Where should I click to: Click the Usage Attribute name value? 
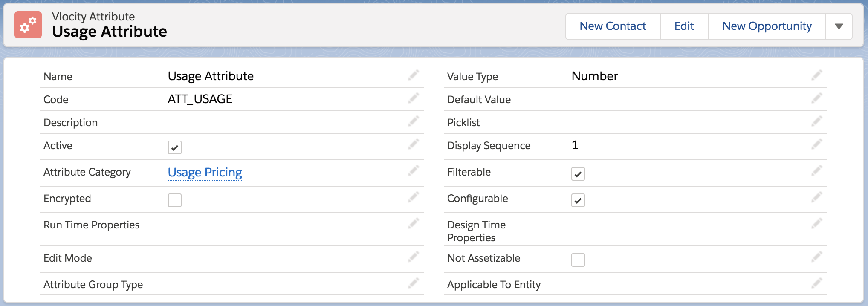(211, 76)
